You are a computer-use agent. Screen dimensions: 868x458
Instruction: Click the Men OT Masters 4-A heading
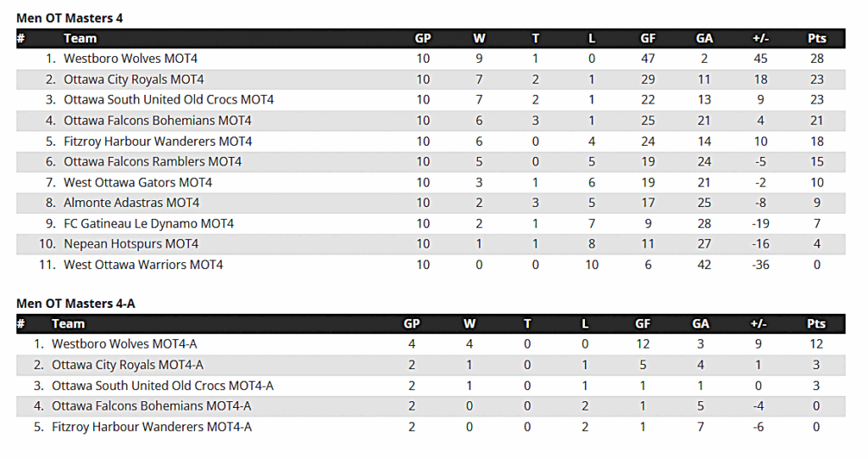point(75,304)
